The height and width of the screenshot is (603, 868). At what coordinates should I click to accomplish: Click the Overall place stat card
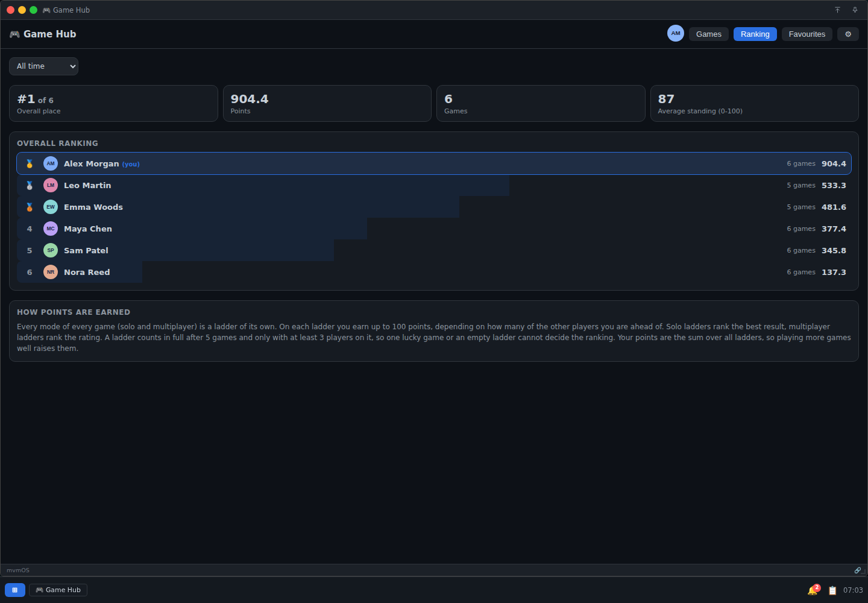(x=113, y=104)
